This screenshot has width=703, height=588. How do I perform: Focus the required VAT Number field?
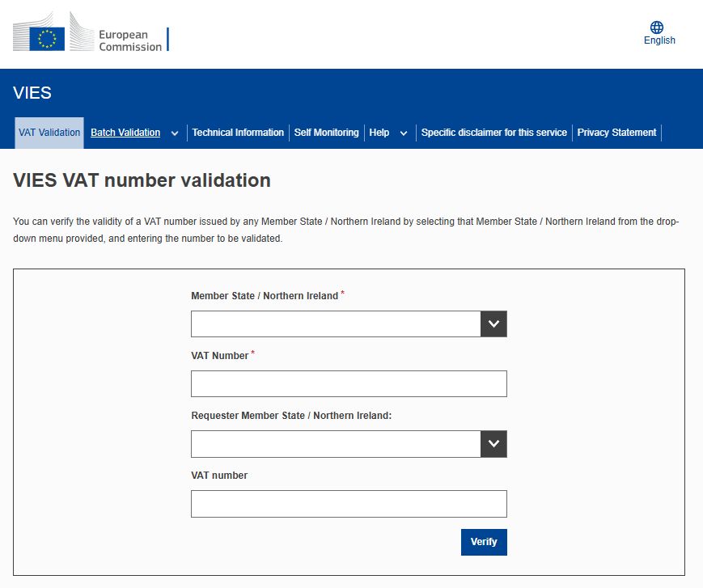[x=349, y=384]
